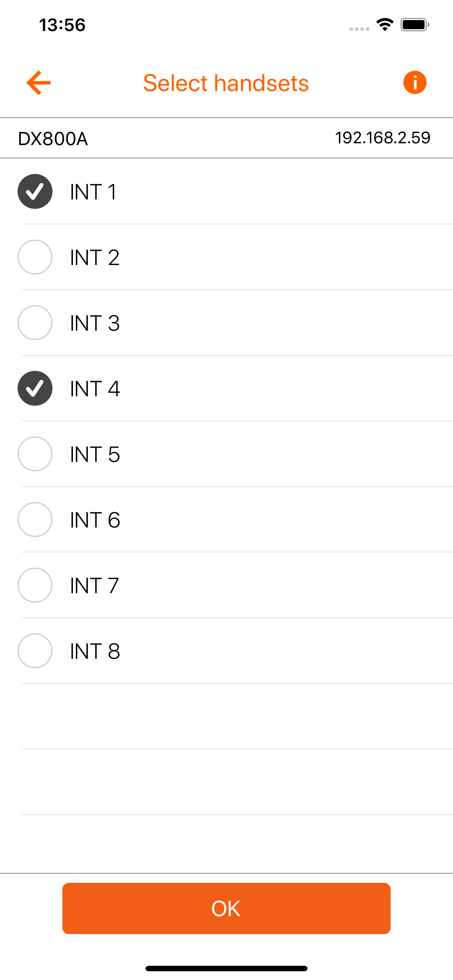
Task: Tap the INT 8 list label
Action: pyautogui.click(x=95, y=651)
